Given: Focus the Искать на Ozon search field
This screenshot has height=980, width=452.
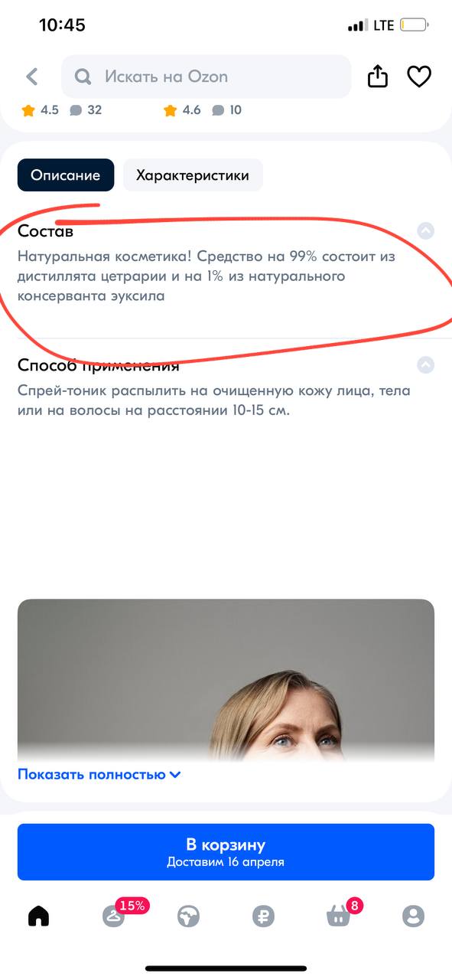Looking at the screenshot, I should [x=206, y=77].
